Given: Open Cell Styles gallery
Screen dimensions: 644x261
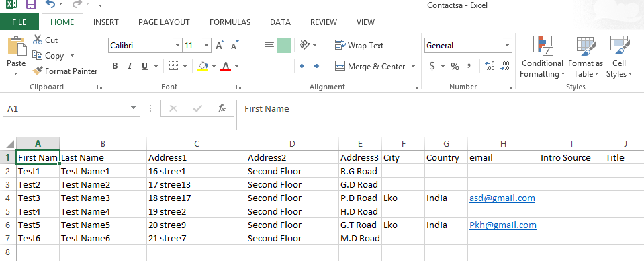Looking at the screenshot, I should tap(618, 57).
